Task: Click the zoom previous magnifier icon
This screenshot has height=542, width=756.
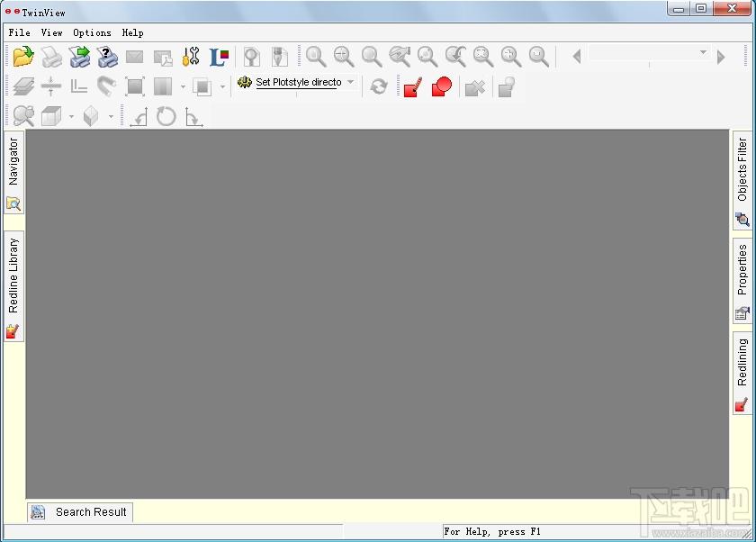Action: (x=455, y=57)
